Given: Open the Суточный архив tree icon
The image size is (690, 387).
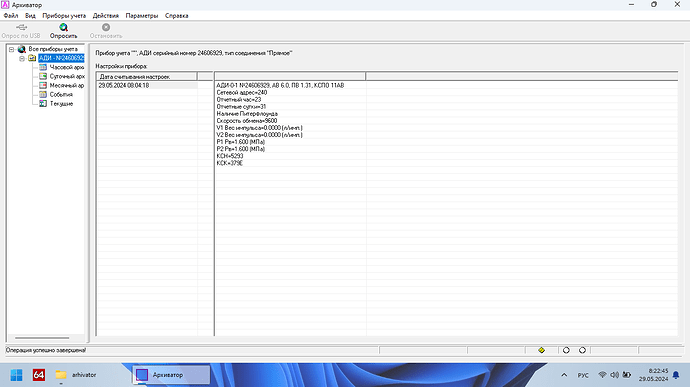Looking at the screenshot, I should click(x=43, y=76).
